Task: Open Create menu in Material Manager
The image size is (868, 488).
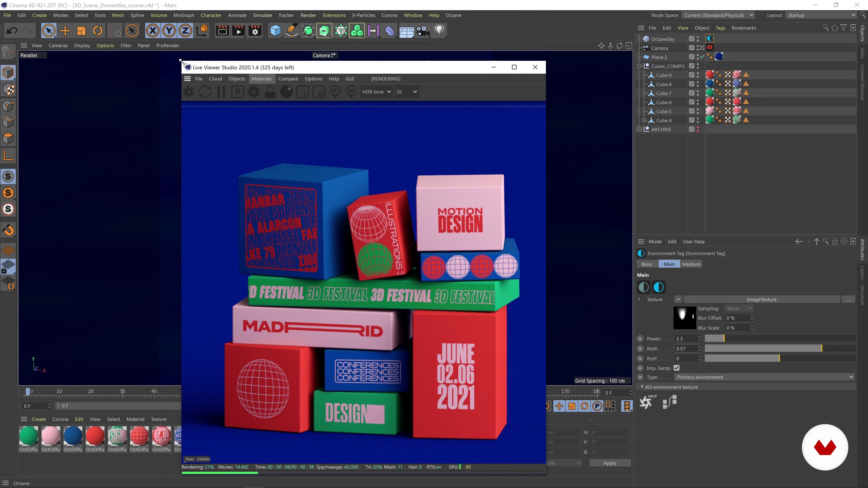Action: (38, 419)
